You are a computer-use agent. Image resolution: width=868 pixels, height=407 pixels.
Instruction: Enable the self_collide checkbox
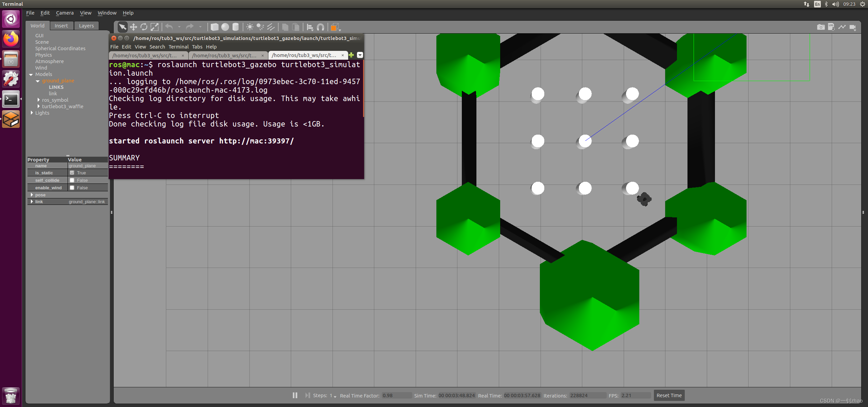(x=72, y=180)
